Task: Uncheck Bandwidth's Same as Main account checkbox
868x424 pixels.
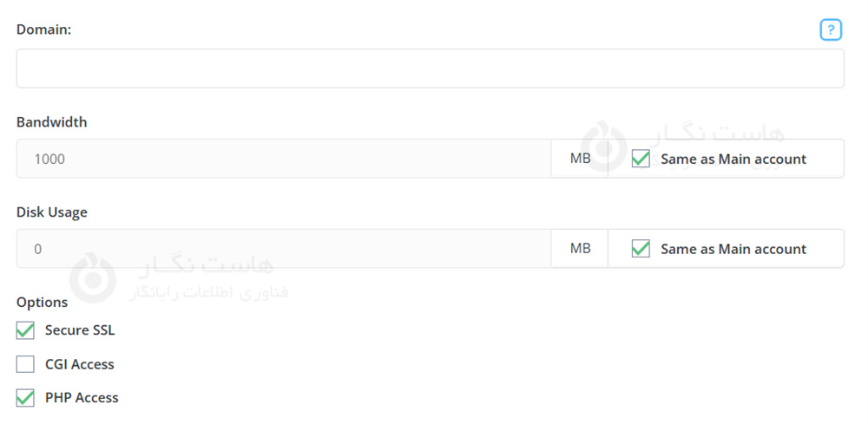Action: click(641, 159)
